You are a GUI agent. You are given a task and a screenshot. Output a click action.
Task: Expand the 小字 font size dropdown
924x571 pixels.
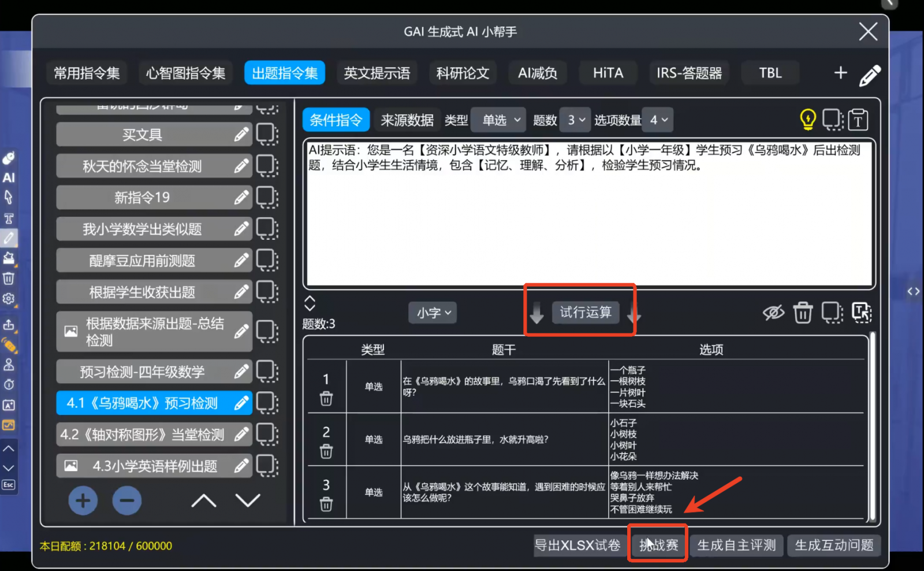(x=433, y=313)
